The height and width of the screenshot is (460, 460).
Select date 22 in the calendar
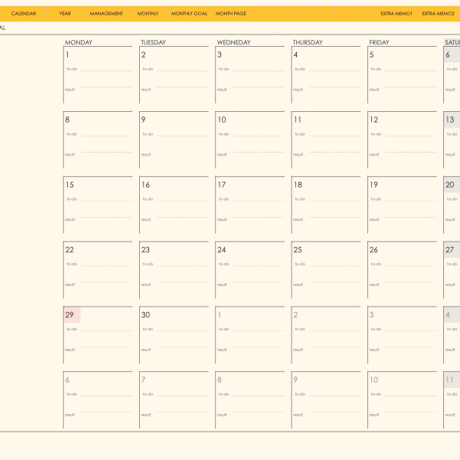pos(70,250)
